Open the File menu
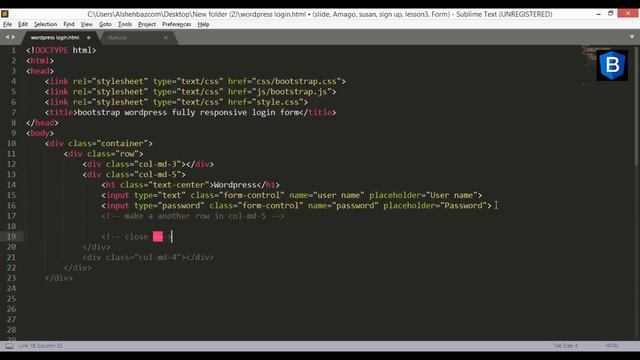640x360 pixels. coord(7,24)
